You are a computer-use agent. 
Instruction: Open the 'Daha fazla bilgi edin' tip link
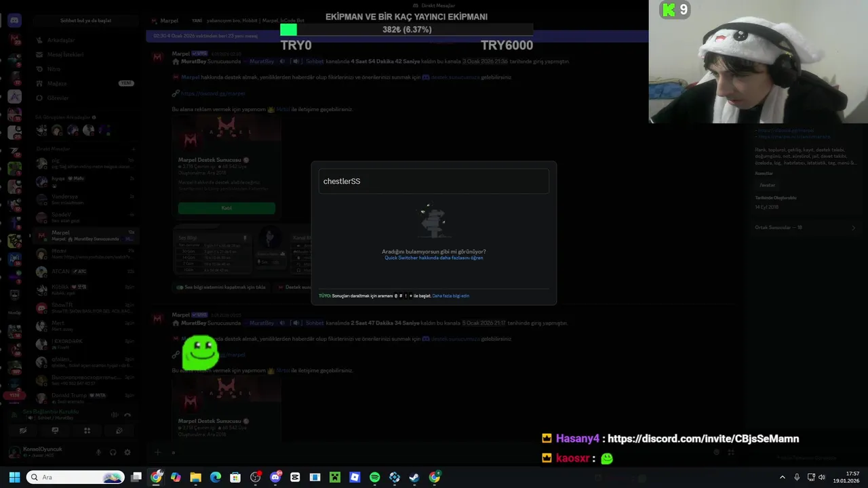(450, 296)
